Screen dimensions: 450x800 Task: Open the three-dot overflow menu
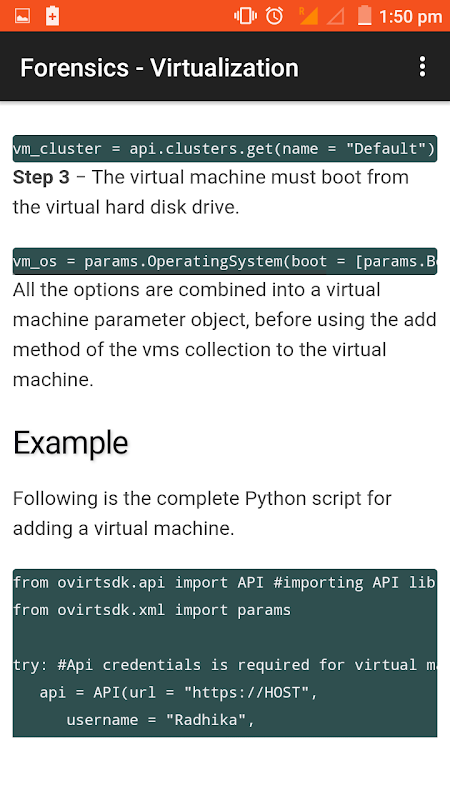point(422,67)
